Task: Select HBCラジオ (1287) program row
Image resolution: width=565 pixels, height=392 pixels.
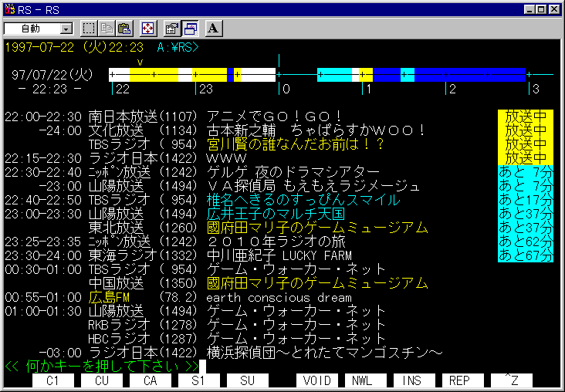Action: (237, 339)
